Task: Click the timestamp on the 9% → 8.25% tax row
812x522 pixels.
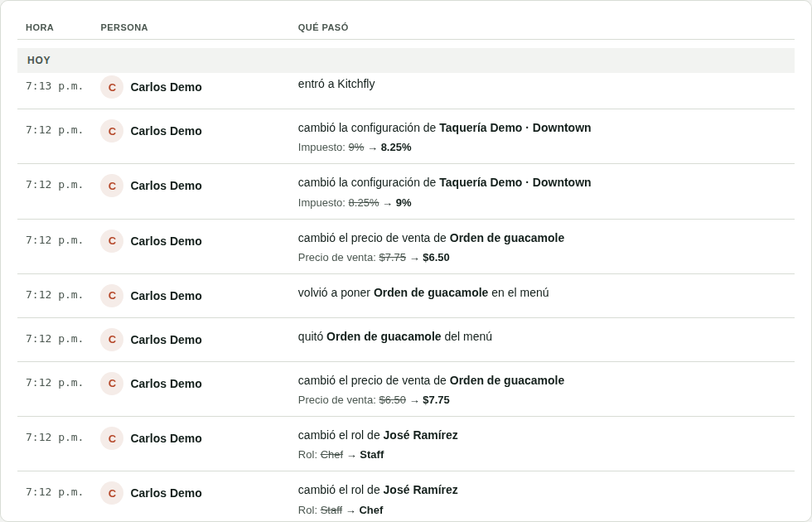Action: 55,130
